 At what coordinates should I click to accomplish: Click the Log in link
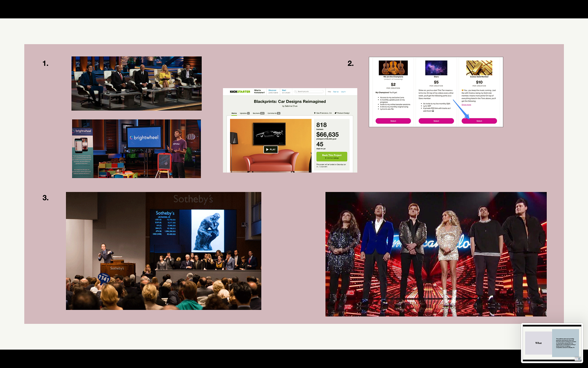(343, 92)
